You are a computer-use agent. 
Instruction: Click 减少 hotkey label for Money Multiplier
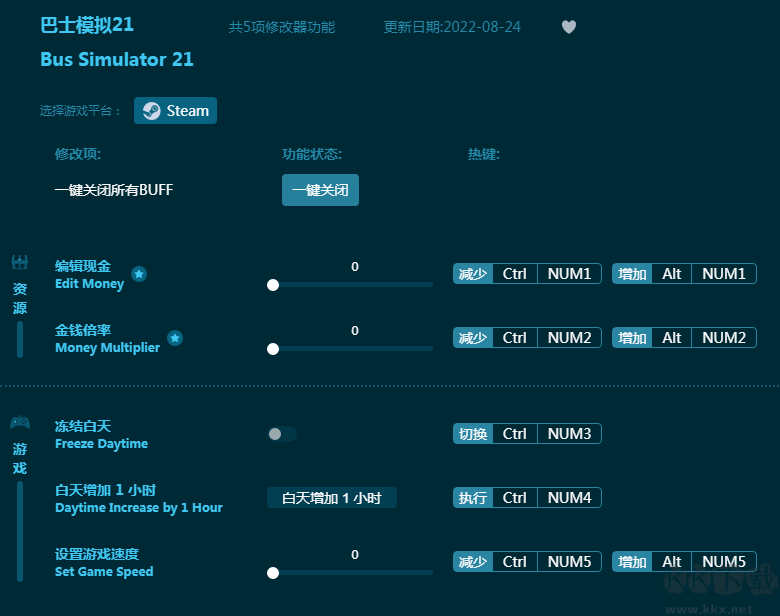pyautogui.click(x=473, y=338)
